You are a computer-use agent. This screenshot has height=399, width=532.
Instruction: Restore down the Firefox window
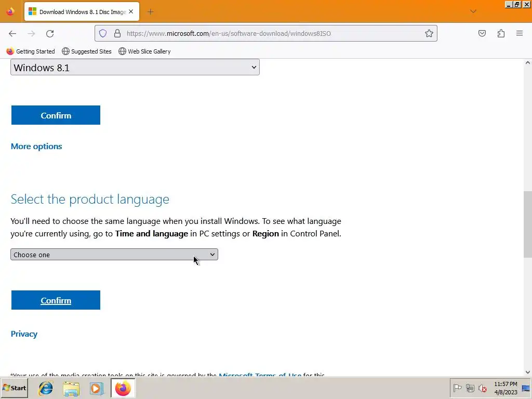[x=517, y=4]
